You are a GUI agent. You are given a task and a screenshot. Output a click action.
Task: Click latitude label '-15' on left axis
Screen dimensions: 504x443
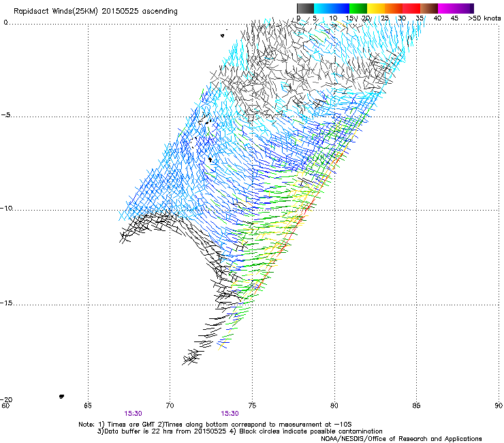pyautogui.click(x=6, y=303)
